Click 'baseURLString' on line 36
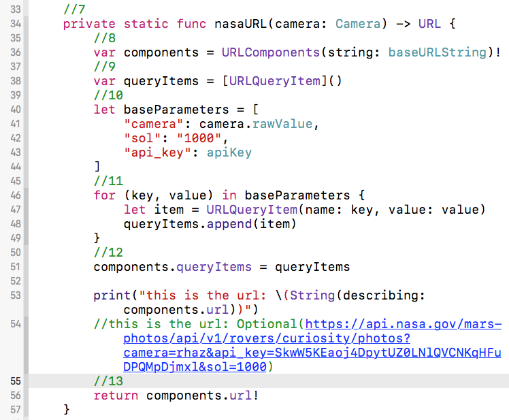The image size is (509, 420). pos(438,52)
